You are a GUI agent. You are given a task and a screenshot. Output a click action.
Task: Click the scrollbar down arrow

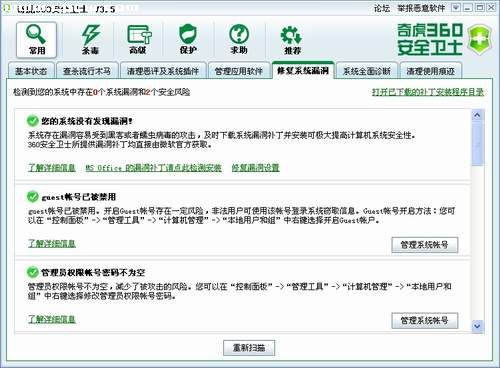pos(477,326)
